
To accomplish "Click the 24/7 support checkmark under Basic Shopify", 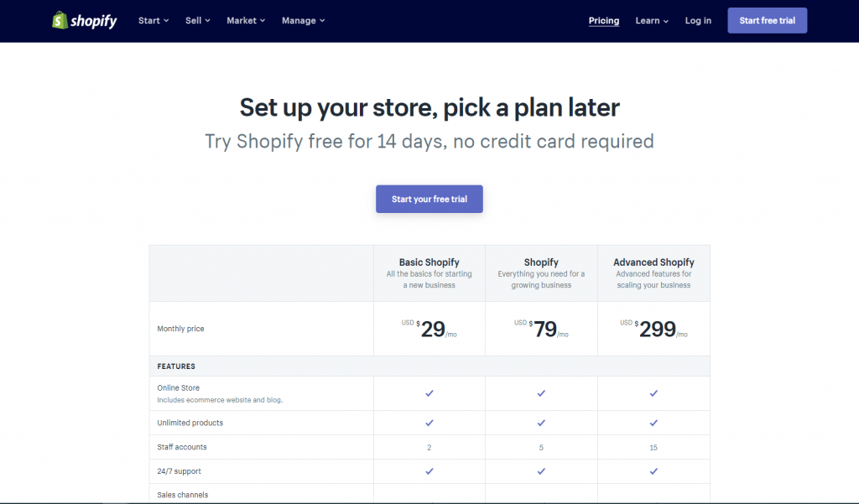I will tap(429, 471).
